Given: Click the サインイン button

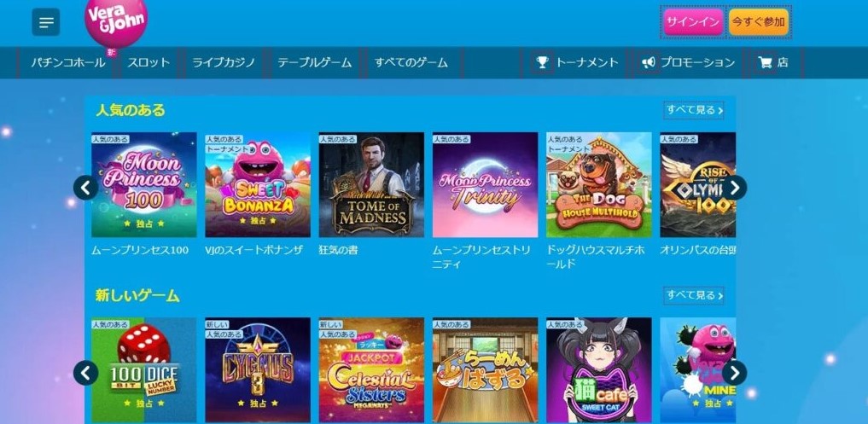Looking at the screenshot, I should tap(693, 22).
